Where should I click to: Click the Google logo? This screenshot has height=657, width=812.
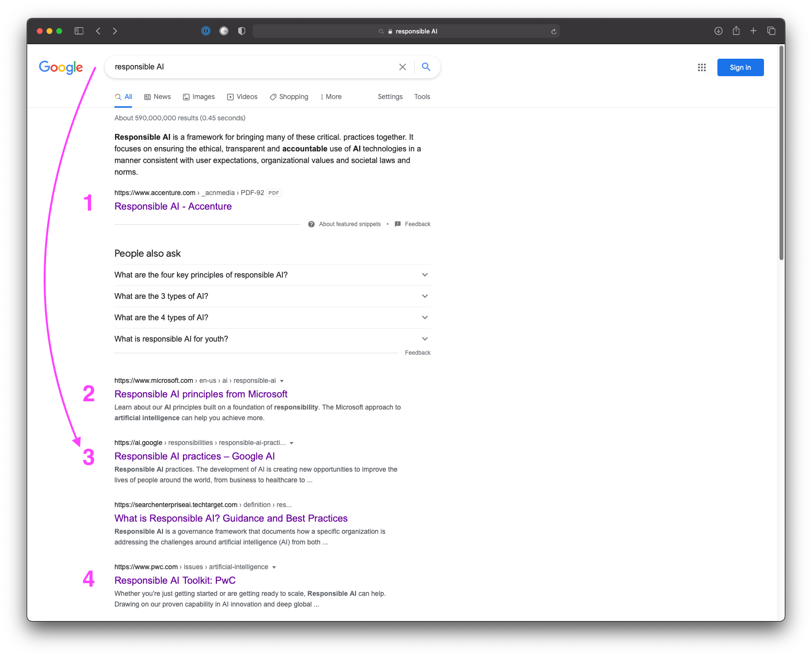(61, 67)
